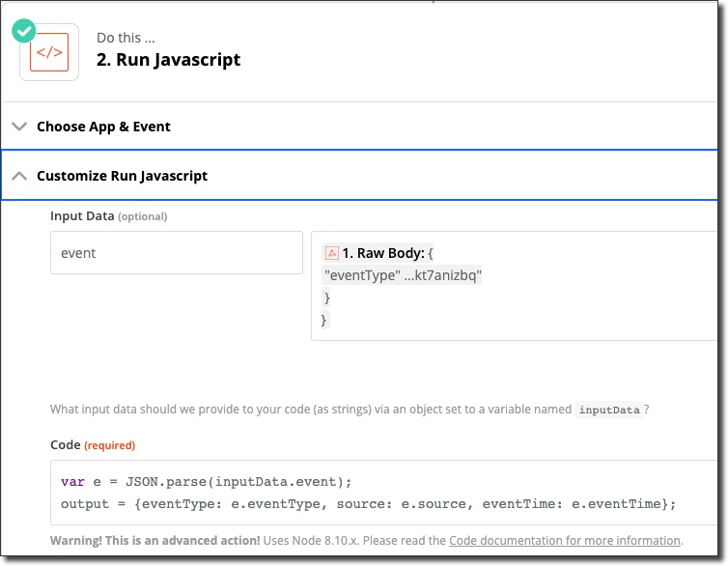Focus the "event" key input field
Screen dimensions: 728x566
tap(176, 253)
